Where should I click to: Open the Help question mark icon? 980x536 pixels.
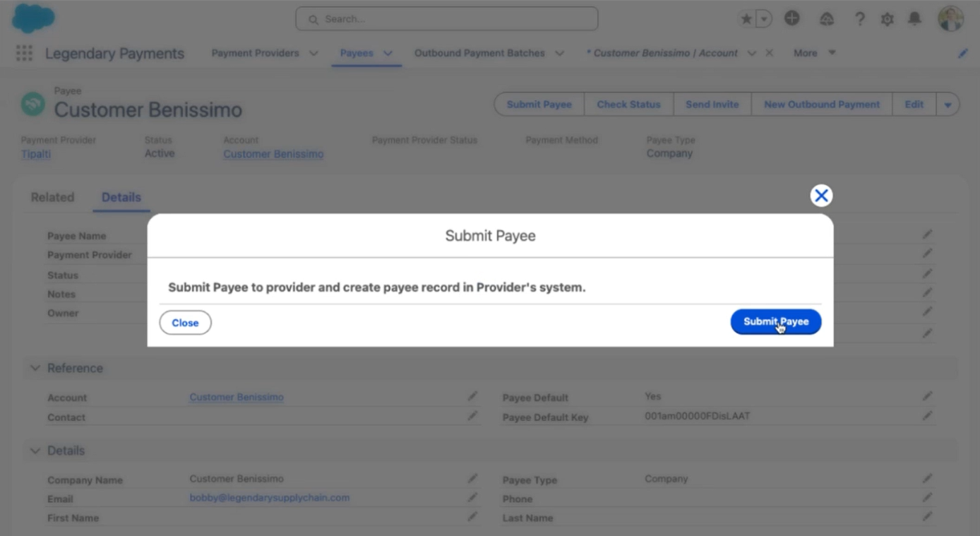click(859, 19)
